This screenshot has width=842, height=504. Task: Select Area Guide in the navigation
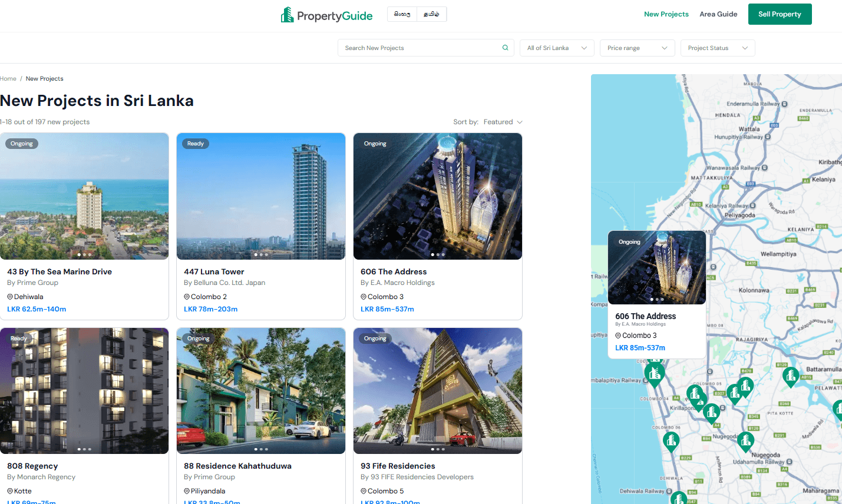(x=718, y=14)
